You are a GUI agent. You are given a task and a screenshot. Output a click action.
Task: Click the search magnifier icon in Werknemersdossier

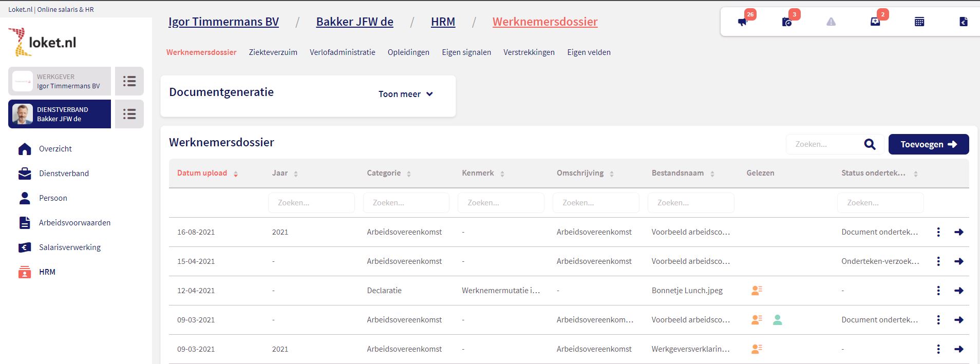point(870,144)
